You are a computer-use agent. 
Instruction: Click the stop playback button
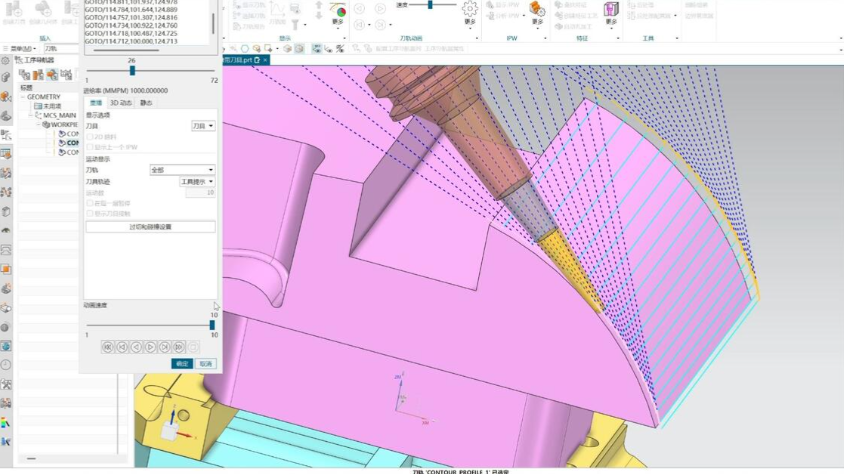[193, 347]
